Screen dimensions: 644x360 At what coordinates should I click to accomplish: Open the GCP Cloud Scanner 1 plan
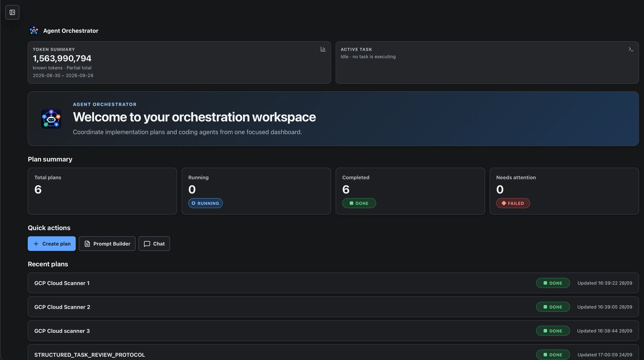[333, 283]
